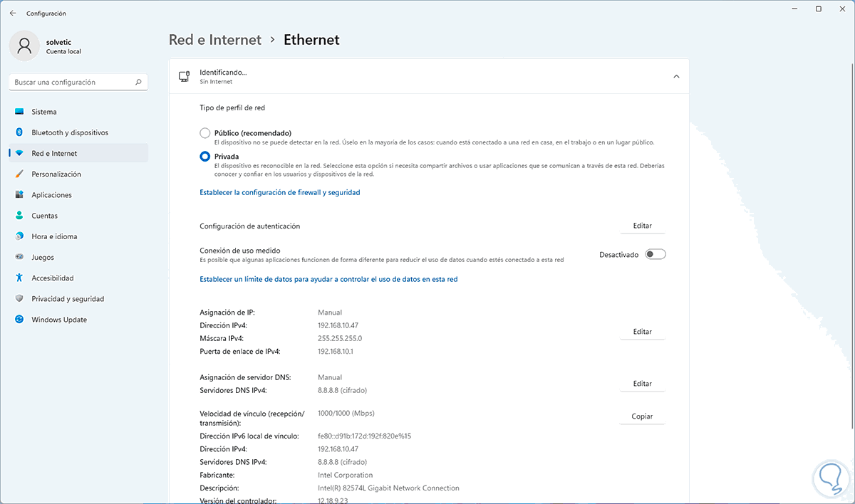Click the breadcrumb chevron after Red e Internet
This screenshot has width=855, height=504.
(273, 41)
